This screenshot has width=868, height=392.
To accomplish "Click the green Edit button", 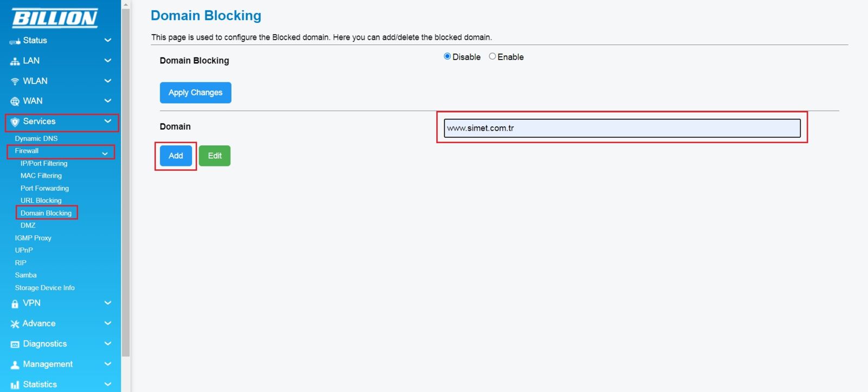I will 214,156.
